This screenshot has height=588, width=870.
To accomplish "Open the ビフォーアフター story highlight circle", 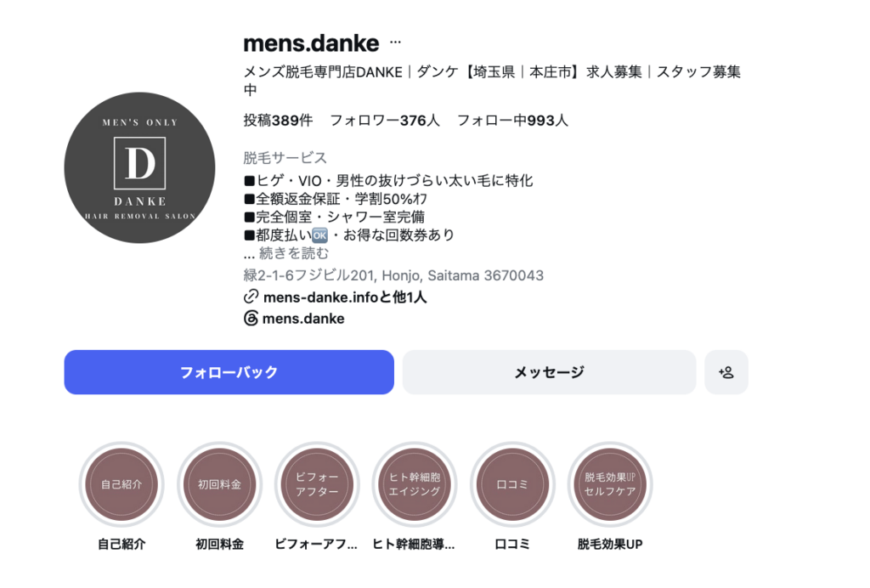I will 317,484.
